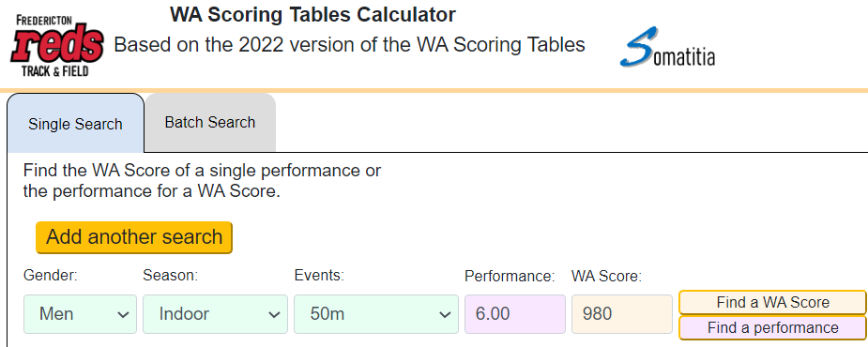
Task: Click the Somatitia logo
Action: pos(667,47)
